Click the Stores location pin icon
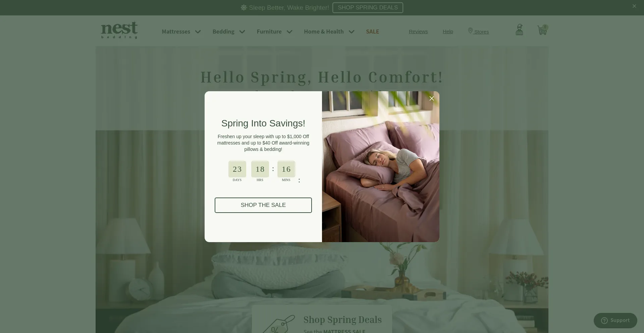This screenshot has width=644, height=333. [470, 31]
